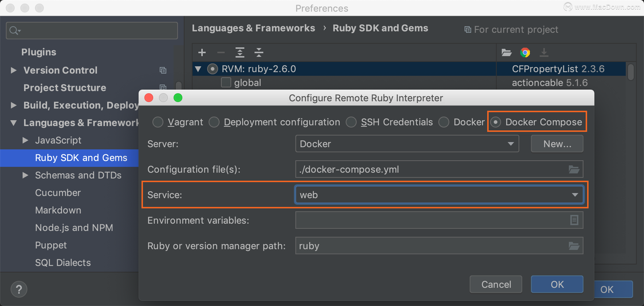Remove selected SDK with minus icon
The width and height of the screenshot is (644, 306).
(221, 52)
